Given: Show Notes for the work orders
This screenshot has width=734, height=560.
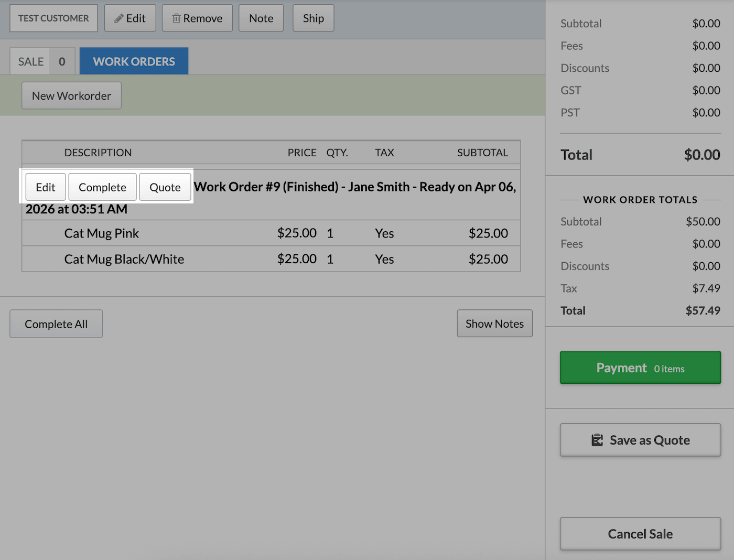Looking at the screenshot, I should click(x=494, y=324).
